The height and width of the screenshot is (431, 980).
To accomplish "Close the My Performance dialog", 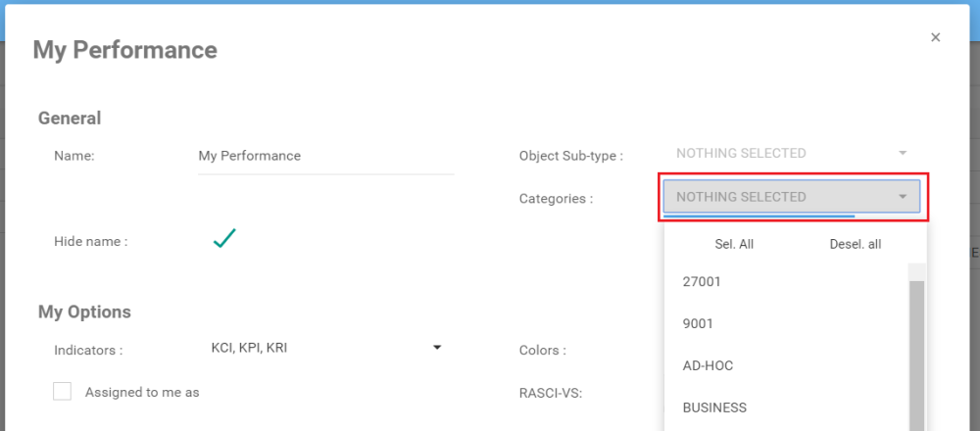I will tap(935, 37).
